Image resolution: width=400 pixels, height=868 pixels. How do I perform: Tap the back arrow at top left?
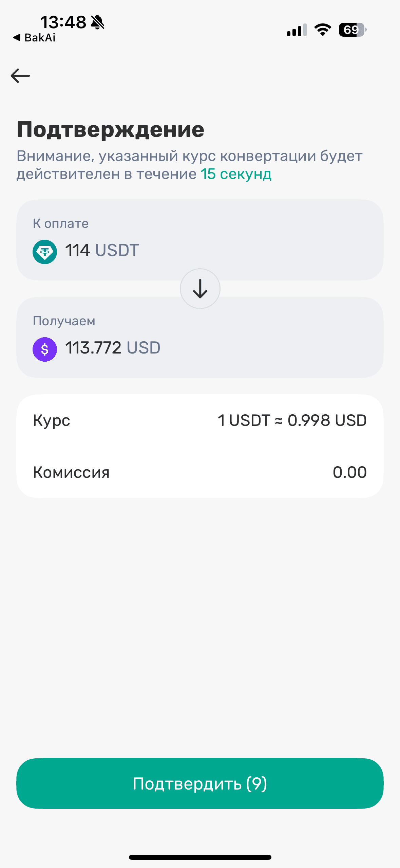(20, 75)
